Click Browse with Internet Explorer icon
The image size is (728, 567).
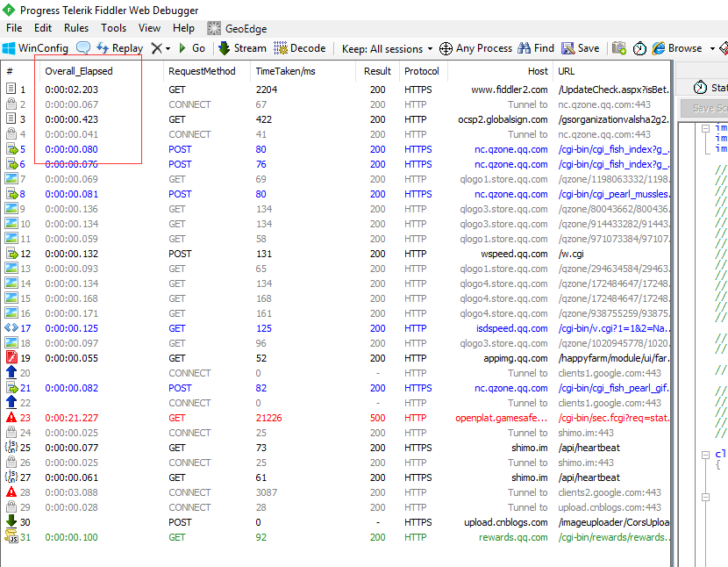click(659, 48)
